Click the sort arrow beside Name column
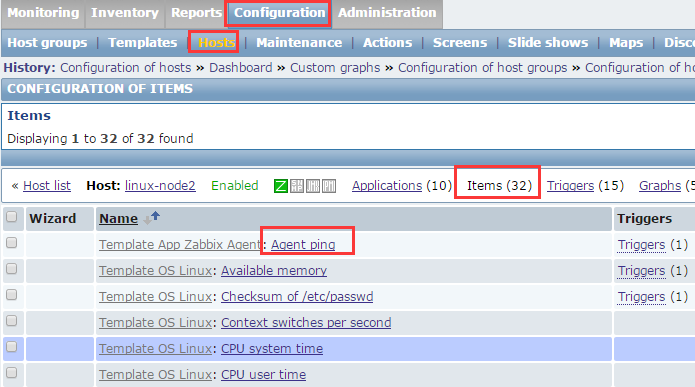This screenshot has height=387, width=695. point(152,218)
